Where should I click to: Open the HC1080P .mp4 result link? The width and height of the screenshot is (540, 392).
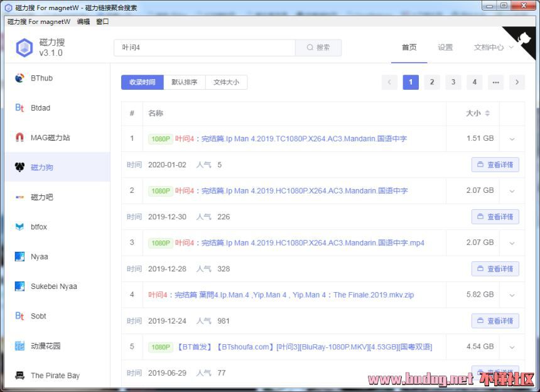point(300,243)
